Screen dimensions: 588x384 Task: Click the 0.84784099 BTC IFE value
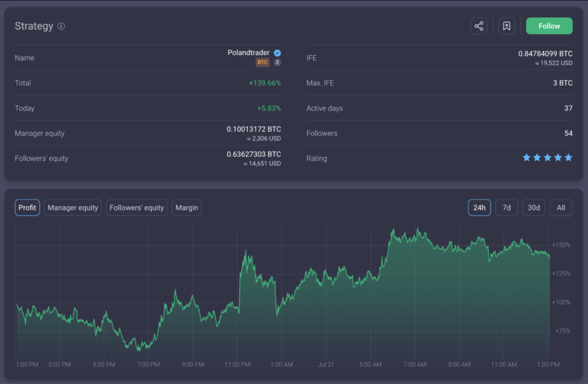(545, 54)
